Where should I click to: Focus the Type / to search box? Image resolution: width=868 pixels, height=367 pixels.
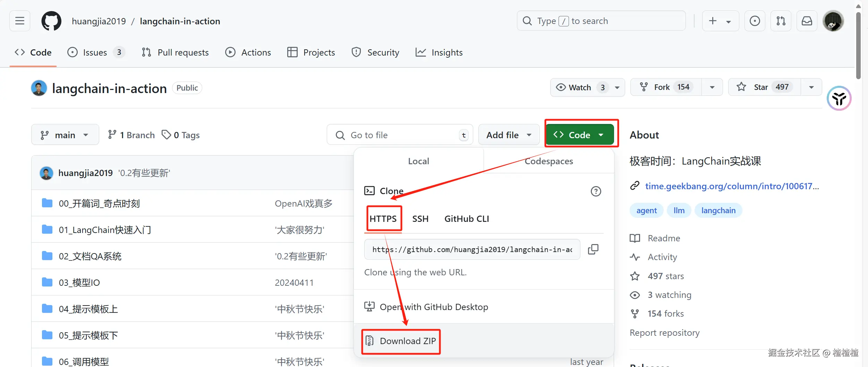pos(601,21)
